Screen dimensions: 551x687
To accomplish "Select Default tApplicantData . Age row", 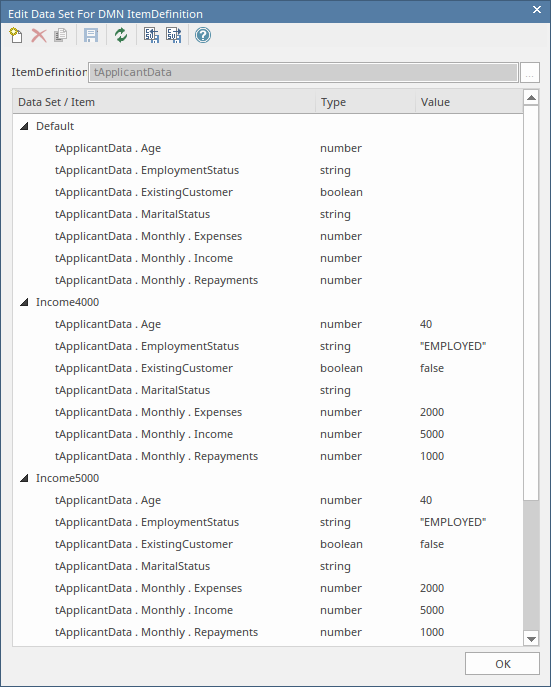I will pyautogui.click(x=268, y=148).
